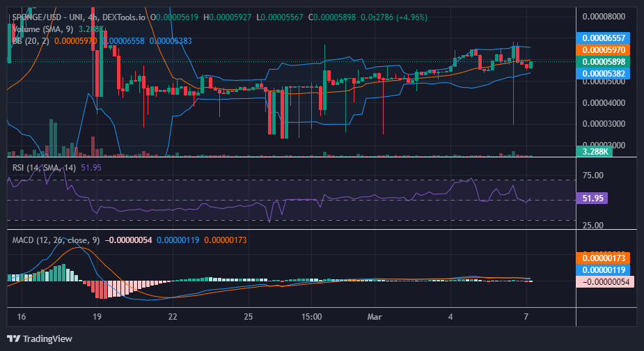The image size is (644, 351).
Task: Select the SPONGE/USD symbol title
Action: (38, 17)
